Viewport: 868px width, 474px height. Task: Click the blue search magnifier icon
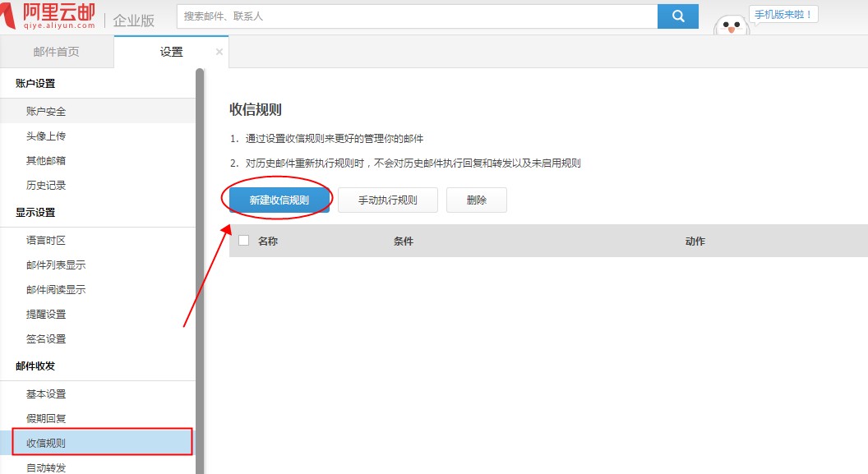[x=678, y=16]
